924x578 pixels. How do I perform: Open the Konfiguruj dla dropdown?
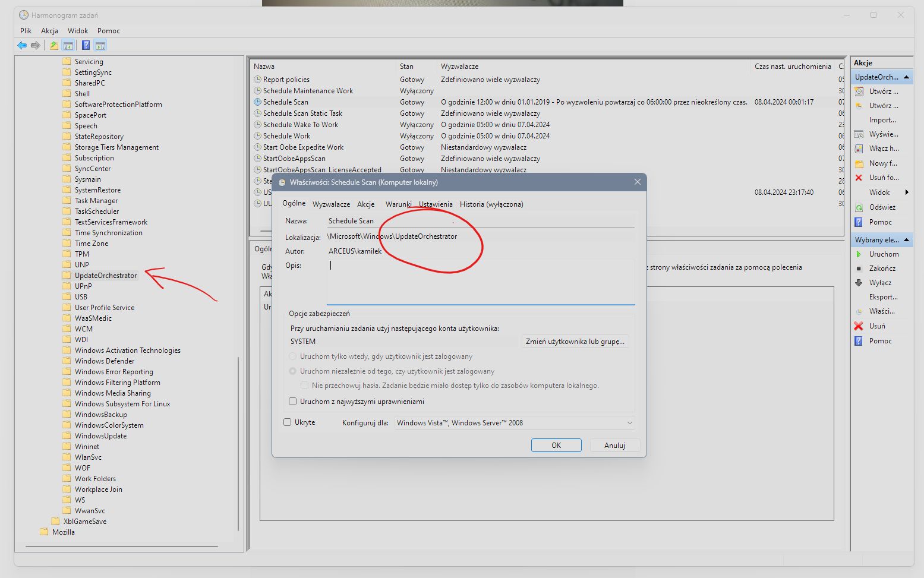pos(515,423)
